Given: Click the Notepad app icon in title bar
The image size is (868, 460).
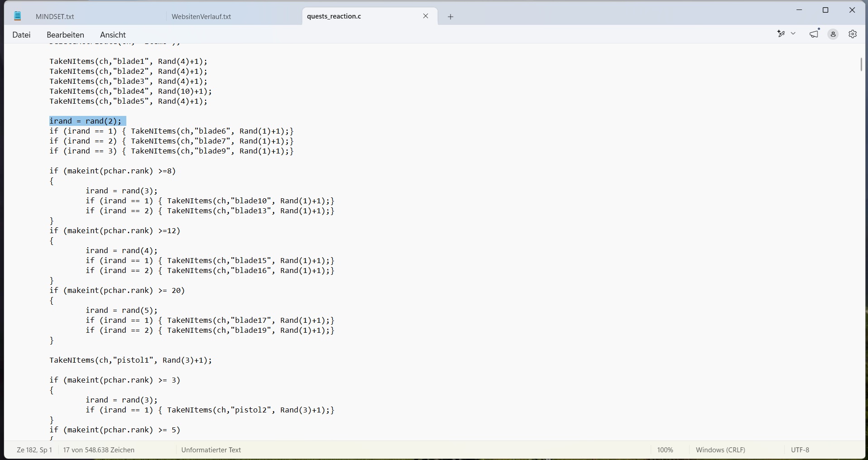Looking at the screenshot, I should coord(18,16).
